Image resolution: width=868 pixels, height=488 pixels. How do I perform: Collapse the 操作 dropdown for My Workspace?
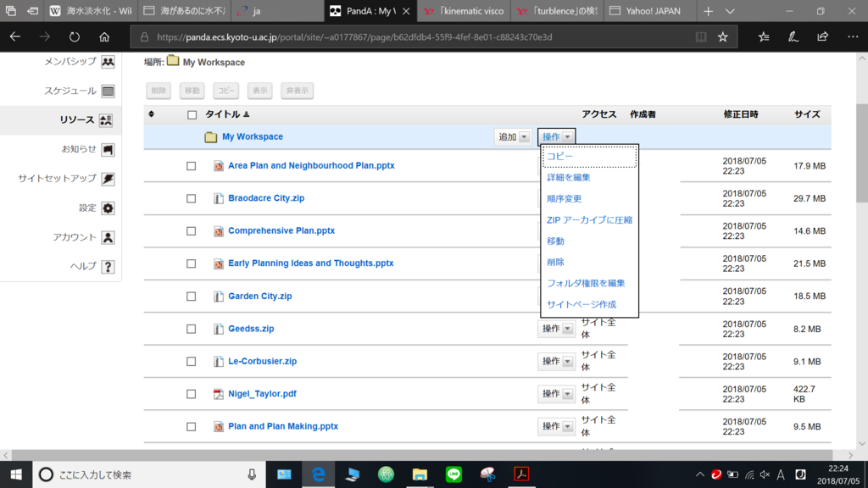pyautogui.click(x=556, y=136)
